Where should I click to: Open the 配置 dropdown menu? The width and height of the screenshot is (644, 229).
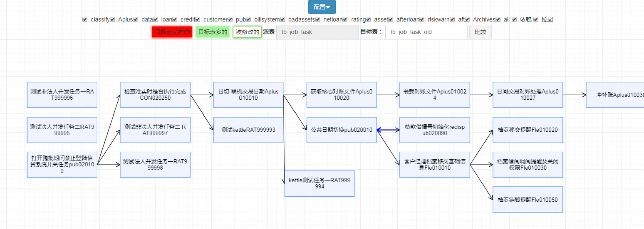tap(322, 7)
